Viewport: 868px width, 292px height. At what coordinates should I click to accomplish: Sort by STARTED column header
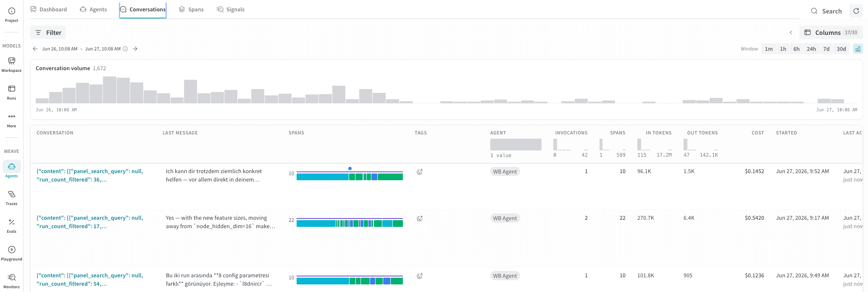click(786, 133)
